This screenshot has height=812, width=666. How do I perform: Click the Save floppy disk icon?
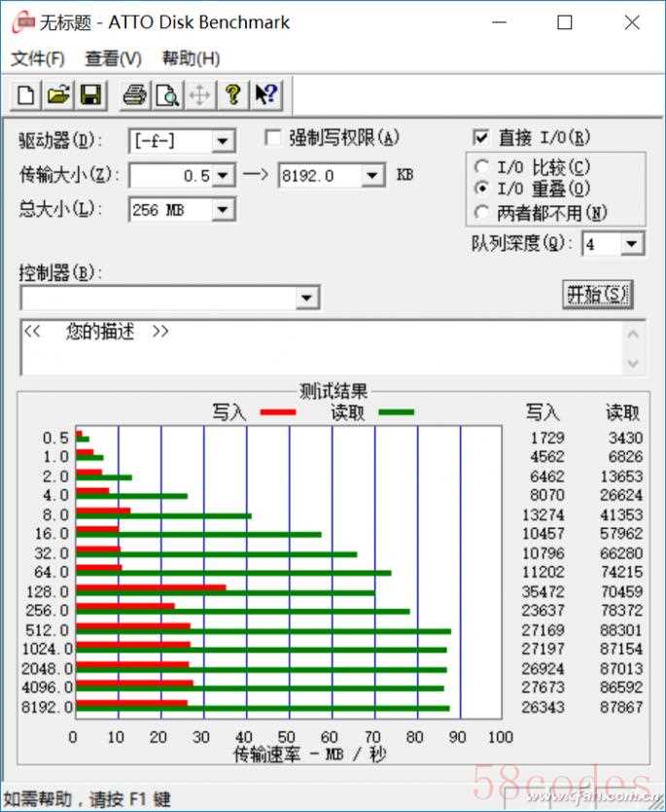pos(90,95)
